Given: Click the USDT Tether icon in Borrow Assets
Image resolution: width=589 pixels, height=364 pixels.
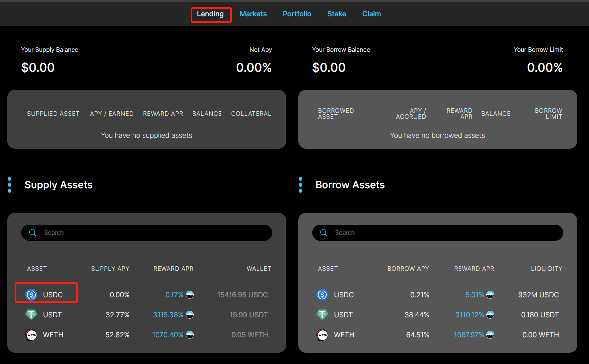Looking at the screenshot, I should [322, 315].
